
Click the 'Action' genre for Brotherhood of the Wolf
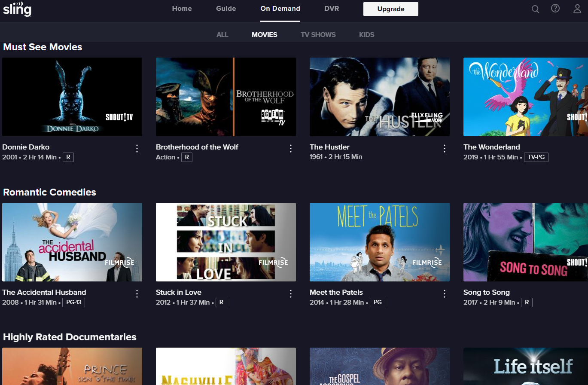(x=165, y=157)
